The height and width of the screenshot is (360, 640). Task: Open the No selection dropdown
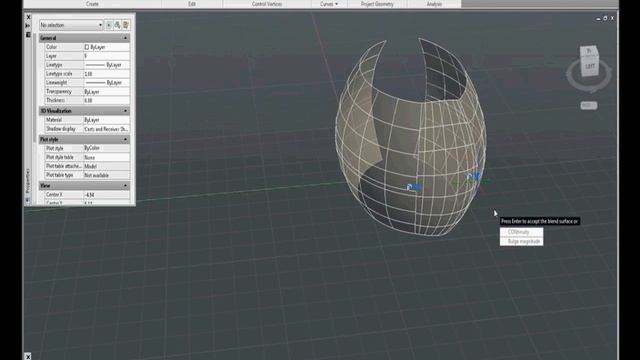tap(71, 25)
